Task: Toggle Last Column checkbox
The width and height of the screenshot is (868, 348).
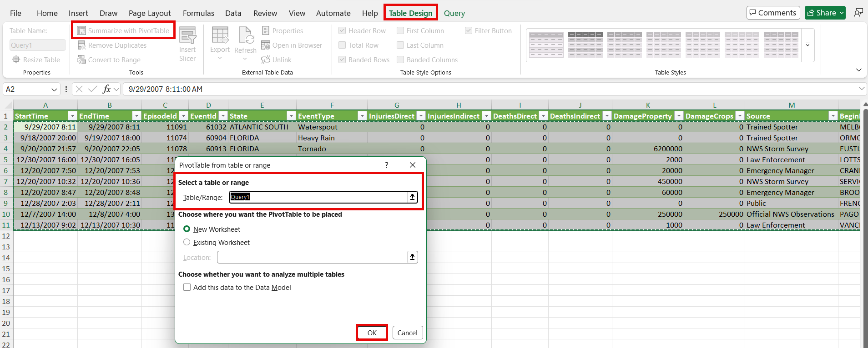Action: pyautogui.click(x=400, y=45)
